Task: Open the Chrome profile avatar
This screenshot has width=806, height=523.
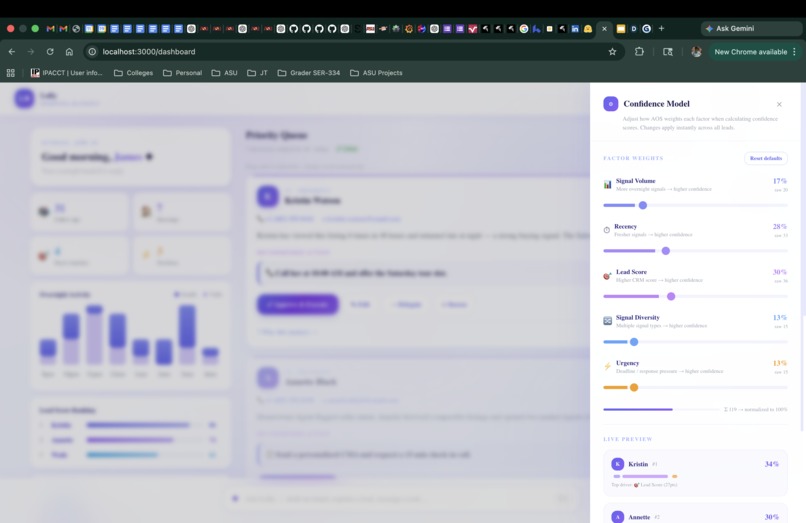Action: pyautogui.click(x=697, y=52)
